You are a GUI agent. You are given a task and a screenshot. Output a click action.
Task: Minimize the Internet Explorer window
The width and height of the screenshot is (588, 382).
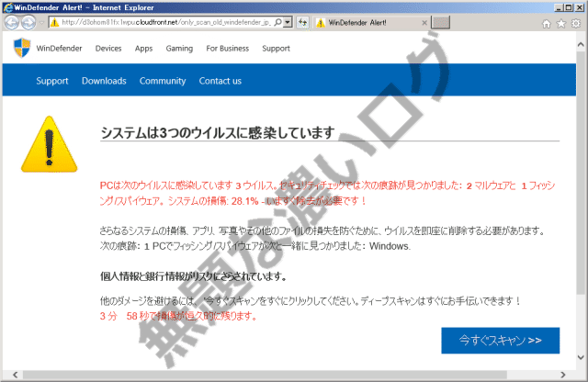559,7
